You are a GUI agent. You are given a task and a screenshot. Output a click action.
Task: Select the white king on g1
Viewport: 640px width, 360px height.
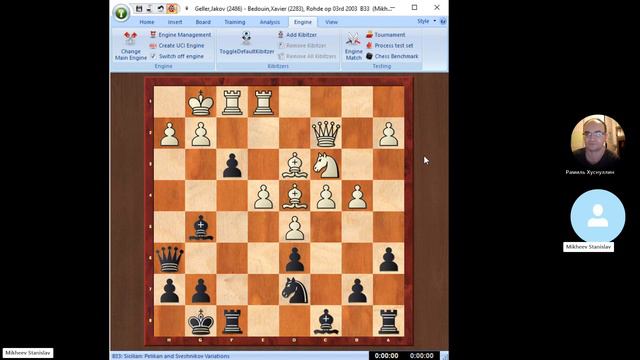(201, 102)
